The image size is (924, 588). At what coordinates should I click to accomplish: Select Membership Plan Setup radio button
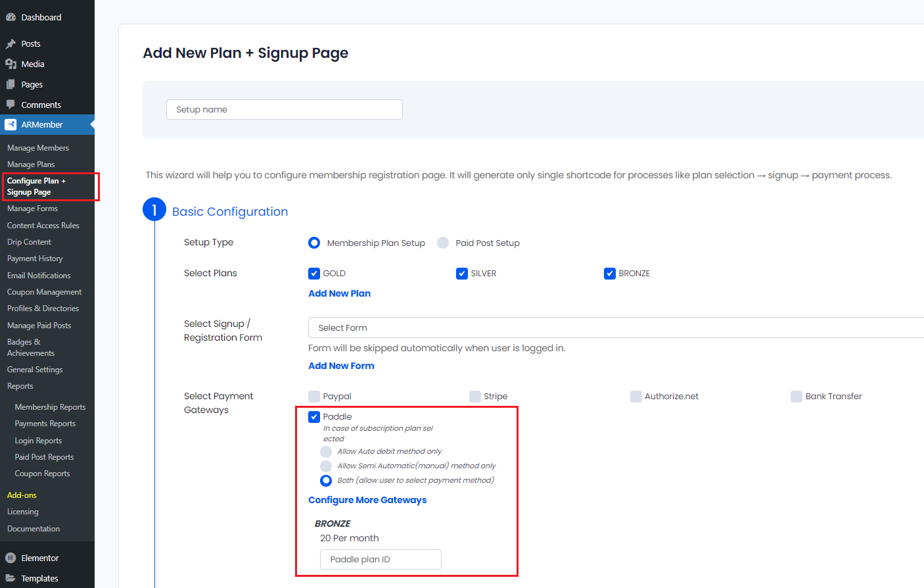[314, 243]
